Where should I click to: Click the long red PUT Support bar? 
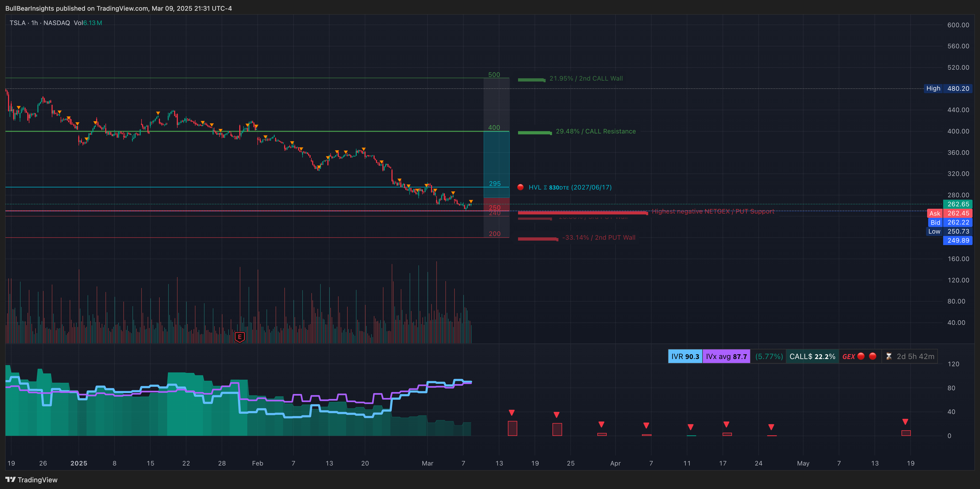(x=583, y=213)
